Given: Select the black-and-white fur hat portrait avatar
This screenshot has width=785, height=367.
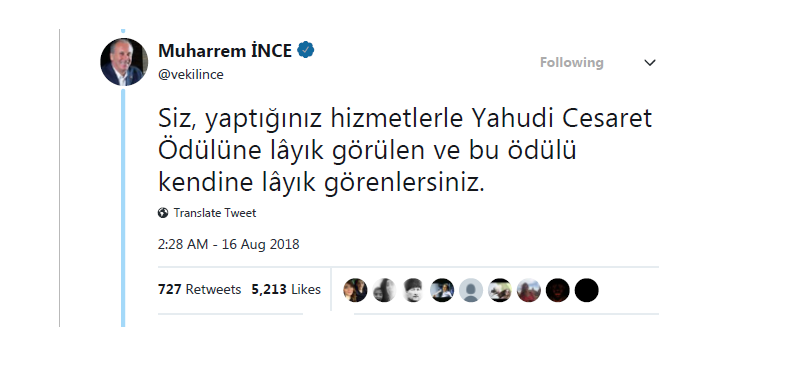Looking at the screenshot, I should (x=413, y=290).
